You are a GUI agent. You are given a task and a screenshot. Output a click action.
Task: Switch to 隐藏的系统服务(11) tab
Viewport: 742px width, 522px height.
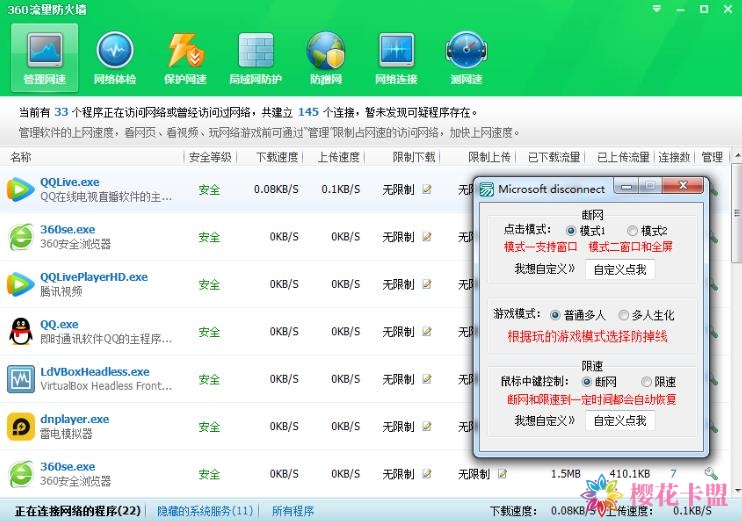click(x=205, y=510)
